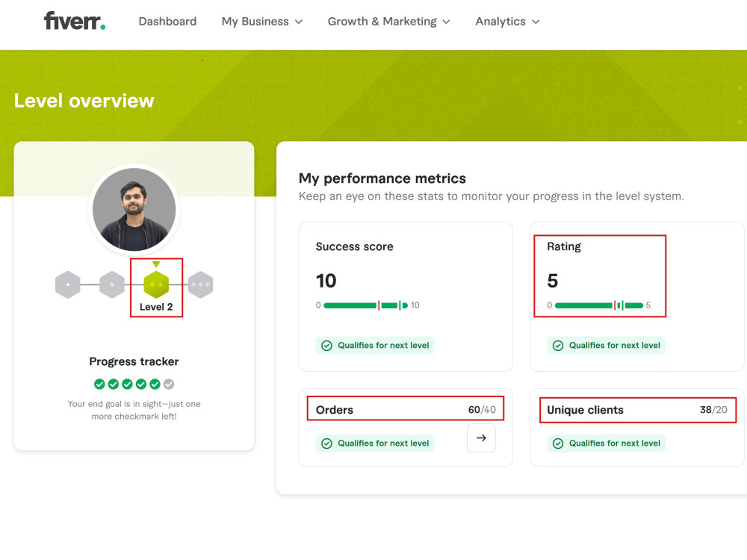Expand the Growth & Marketing chevron arrow
This screenshot has height=560, width=747.
446,22
